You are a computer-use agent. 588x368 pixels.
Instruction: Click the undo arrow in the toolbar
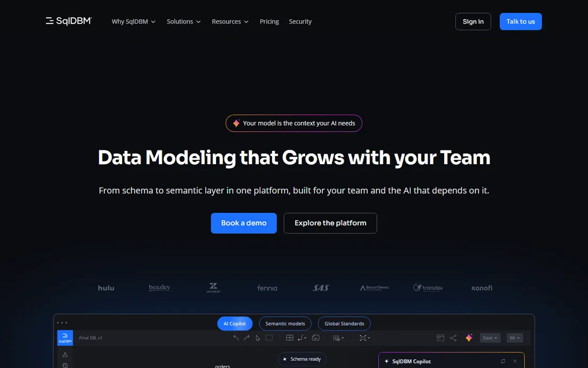[x=236, y=338]
